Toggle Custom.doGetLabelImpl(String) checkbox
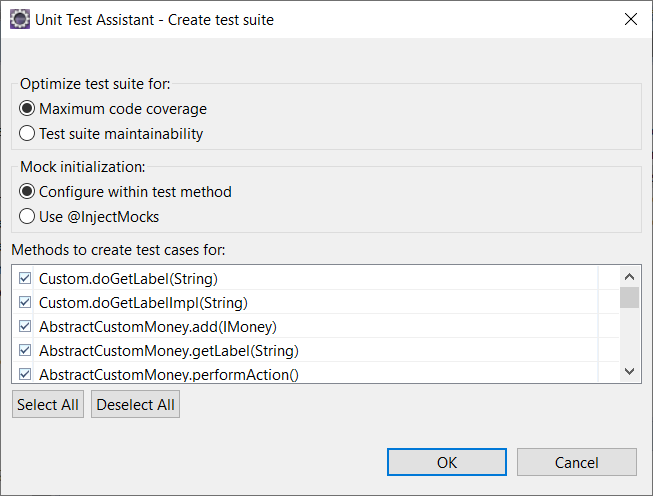653x496 pixels. [25, 302]
